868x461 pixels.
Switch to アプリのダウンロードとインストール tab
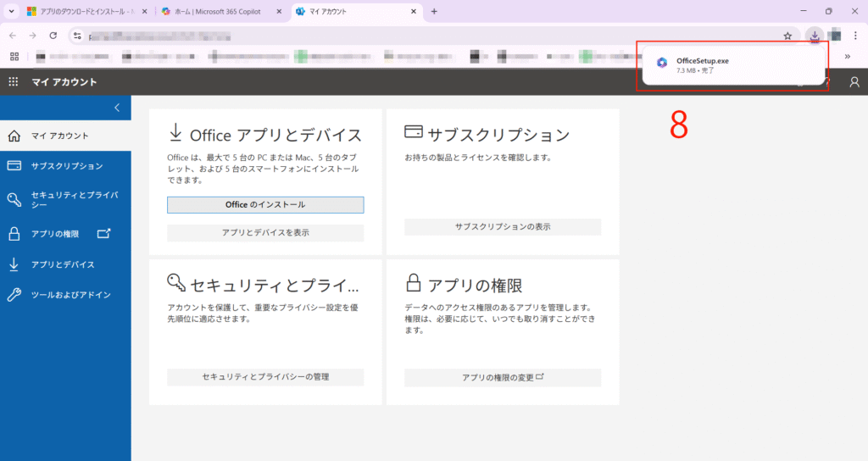tap(87, 11)
